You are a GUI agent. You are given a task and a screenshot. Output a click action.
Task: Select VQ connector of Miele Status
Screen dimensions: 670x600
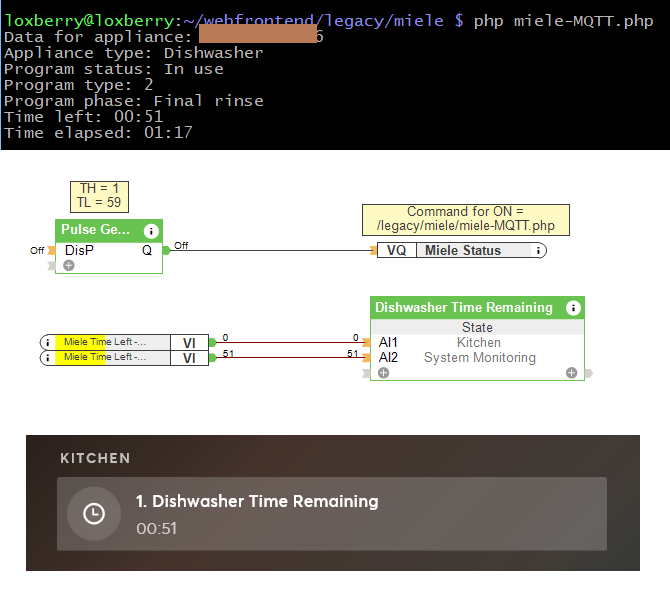point(397,250)
